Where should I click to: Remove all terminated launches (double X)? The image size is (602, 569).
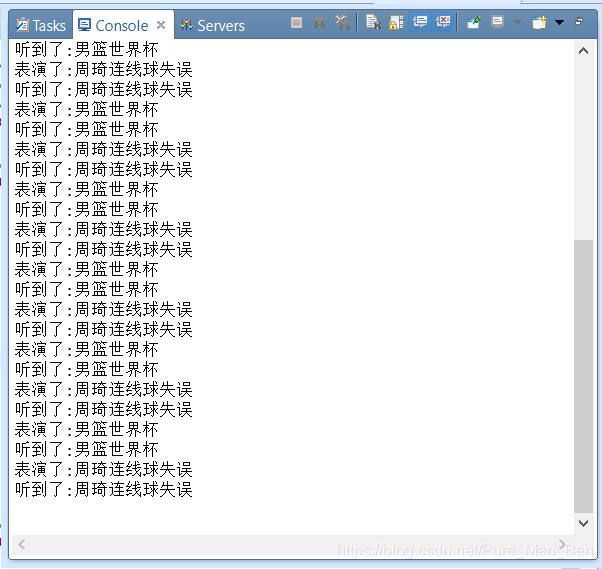(342, 22)
